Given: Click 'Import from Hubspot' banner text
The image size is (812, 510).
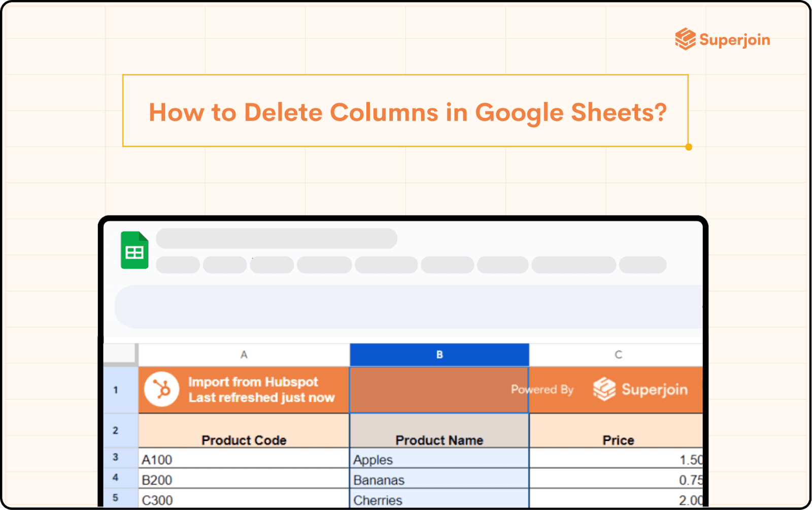Looking at the screenshot, I should point(253,382).
